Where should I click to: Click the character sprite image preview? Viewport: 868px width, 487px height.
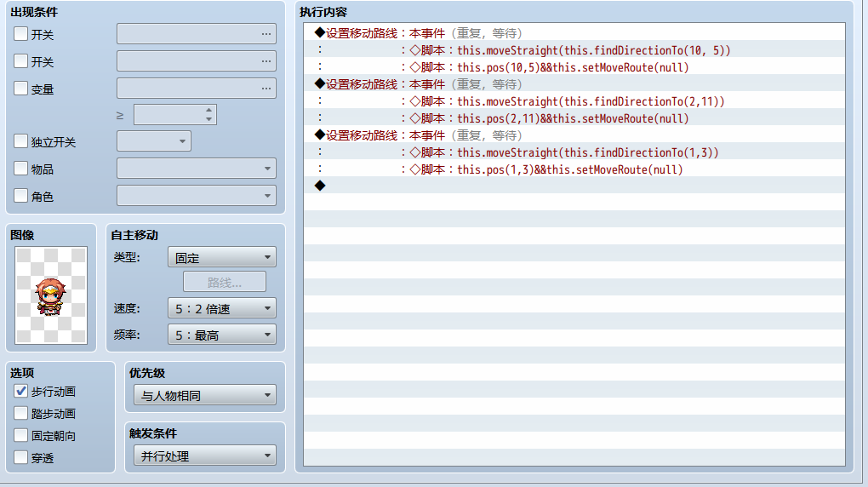(51, 295)
